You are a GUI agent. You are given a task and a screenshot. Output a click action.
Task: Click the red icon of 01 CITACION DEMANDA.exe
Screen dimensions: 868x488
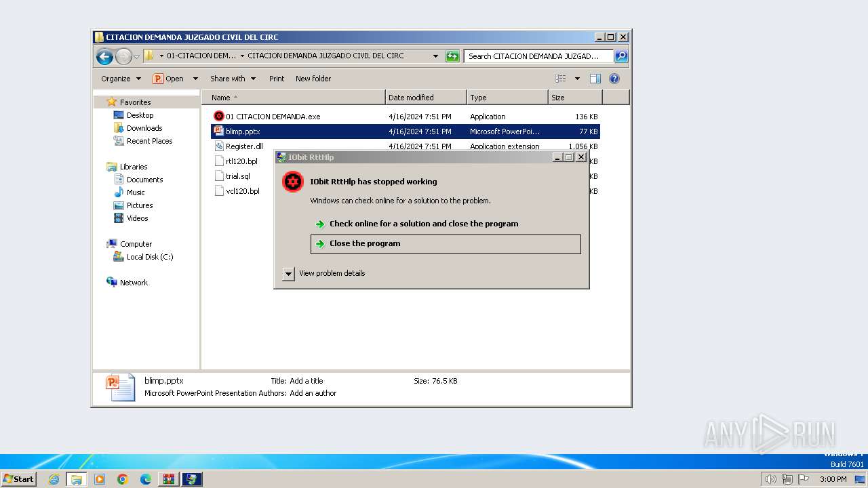[218, 117]
